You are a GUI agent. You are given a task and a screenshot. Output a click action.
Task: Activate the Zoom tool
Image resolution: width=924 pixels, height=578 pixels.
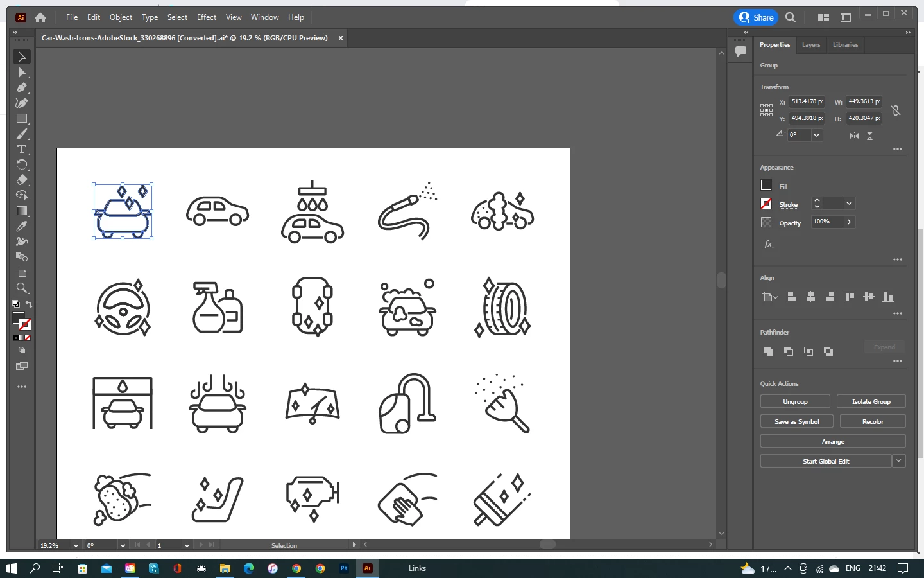(22, 288)
